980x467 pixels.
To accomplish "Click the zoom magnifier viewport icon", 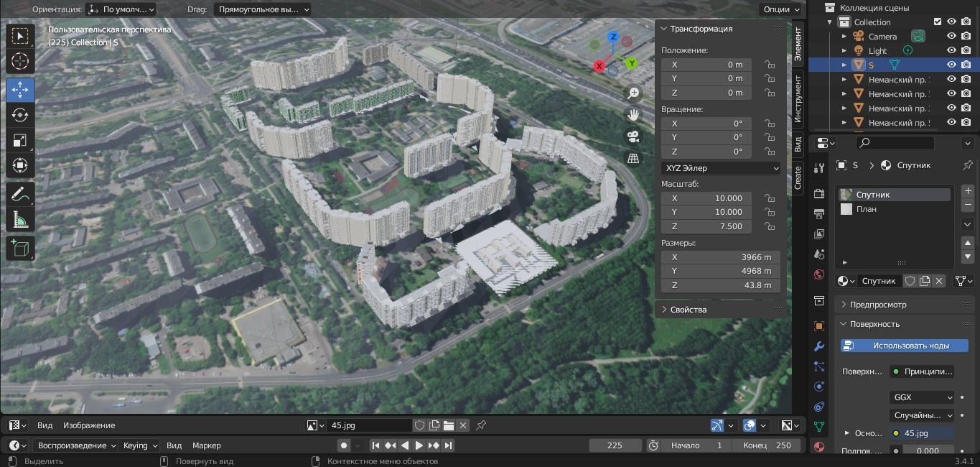I will point(633,93).
